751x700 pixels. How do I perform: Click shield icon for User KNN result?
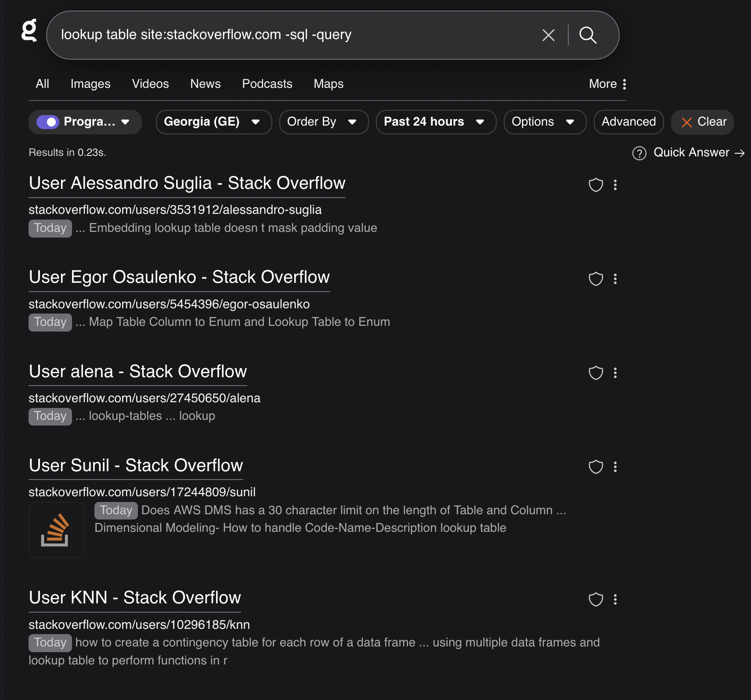click(x=596, y=599)
